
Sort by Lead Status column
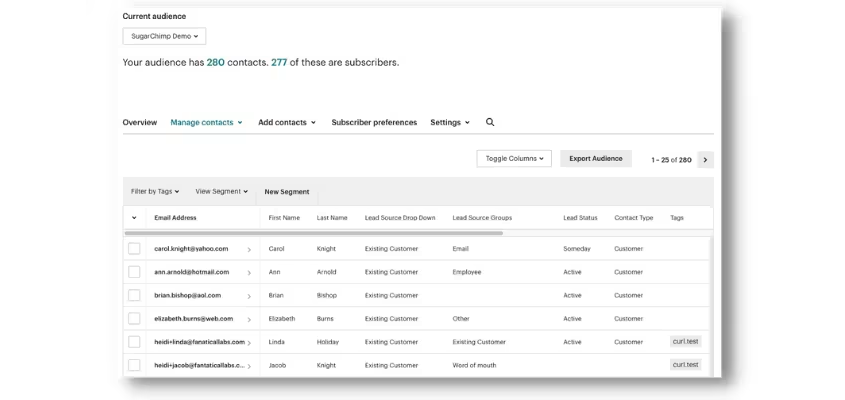580,218
